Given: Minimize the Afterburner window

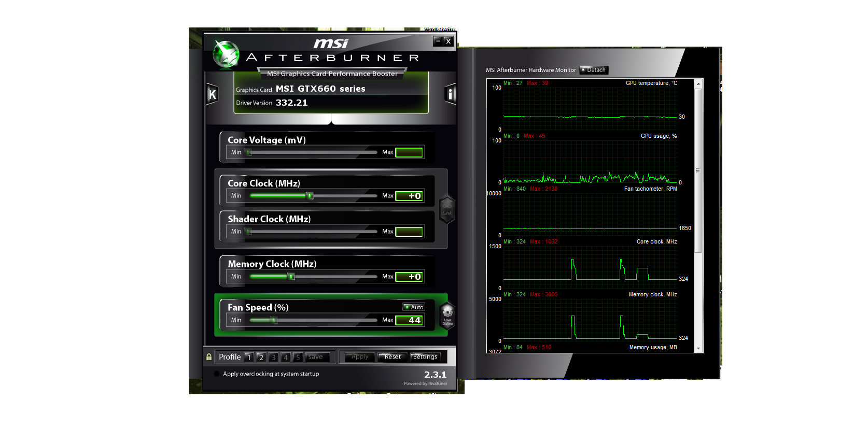Looking at the screenshot, I should point(438,41).
